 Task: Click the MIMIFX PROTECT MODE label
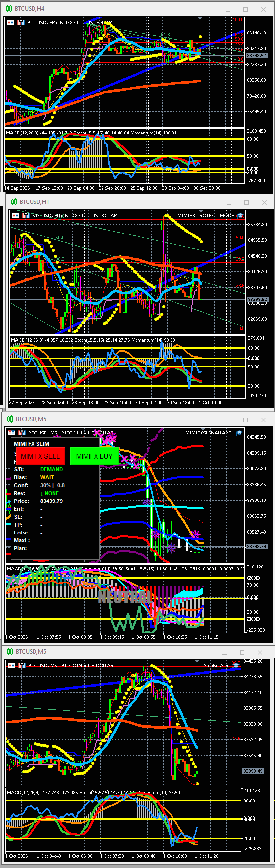(206, 215)
